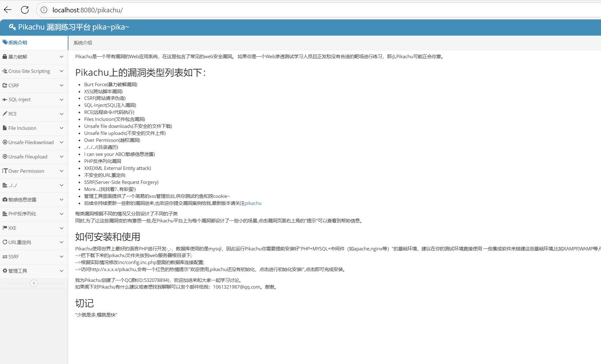
Task: Expand the RCE chevron
Action: (61, 114)
